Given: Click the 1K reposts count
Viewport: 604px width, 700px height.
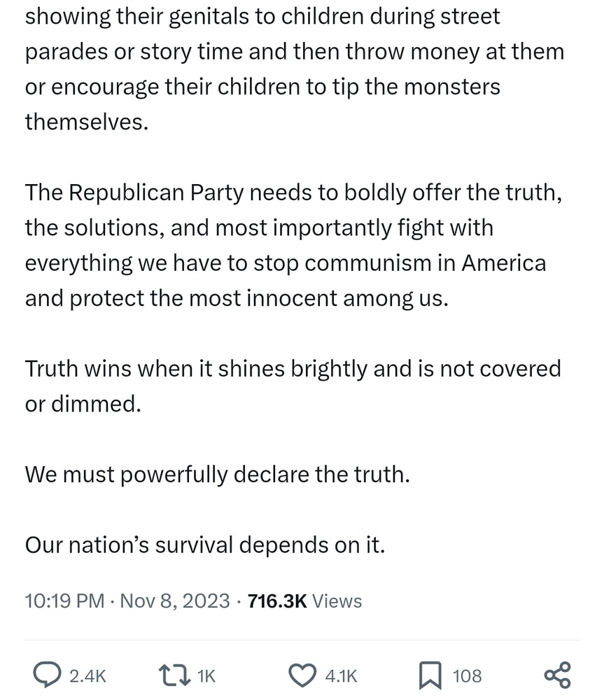Looking at the screenshot, I should [206, 675].
